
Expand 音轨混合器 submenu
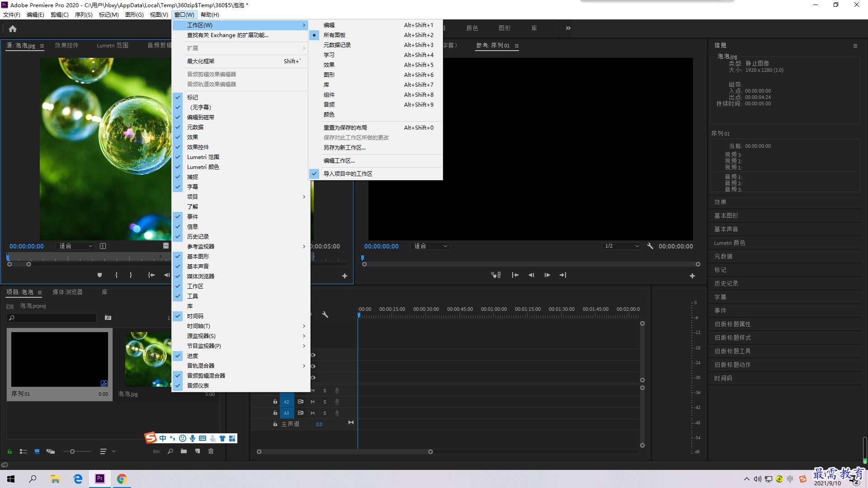[x=241, y=366]
